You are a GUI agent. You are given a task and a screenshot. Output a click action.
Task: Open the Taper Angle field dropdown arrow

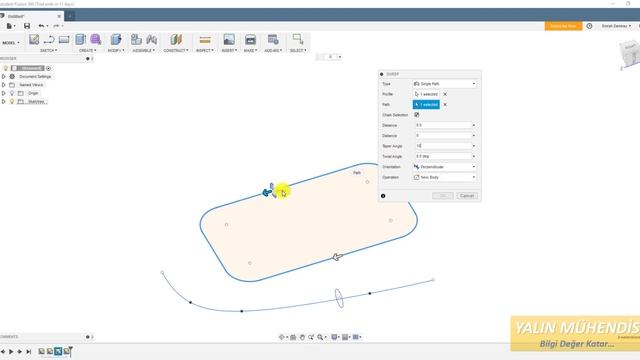pyautogui.click(x=473, y=146)
